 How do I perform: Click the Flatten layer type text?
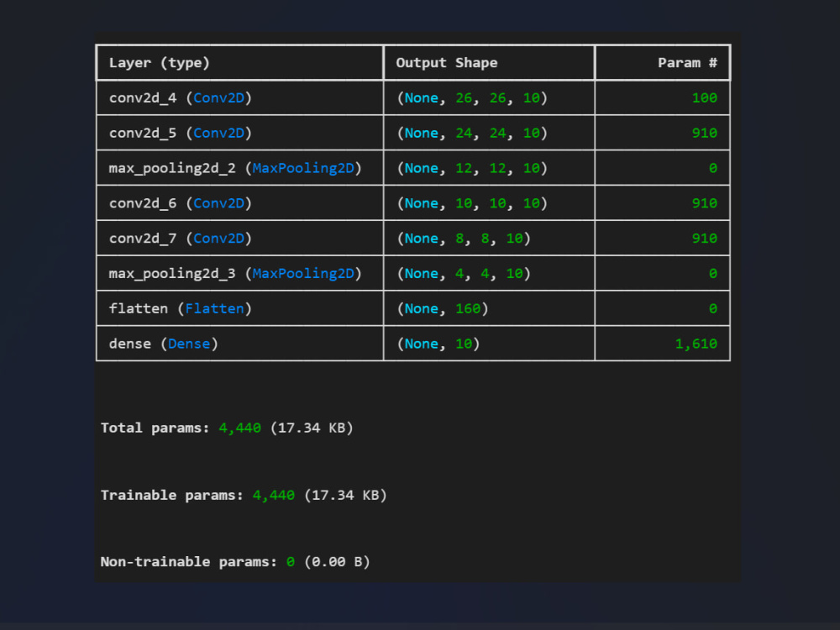pos(214,308)
